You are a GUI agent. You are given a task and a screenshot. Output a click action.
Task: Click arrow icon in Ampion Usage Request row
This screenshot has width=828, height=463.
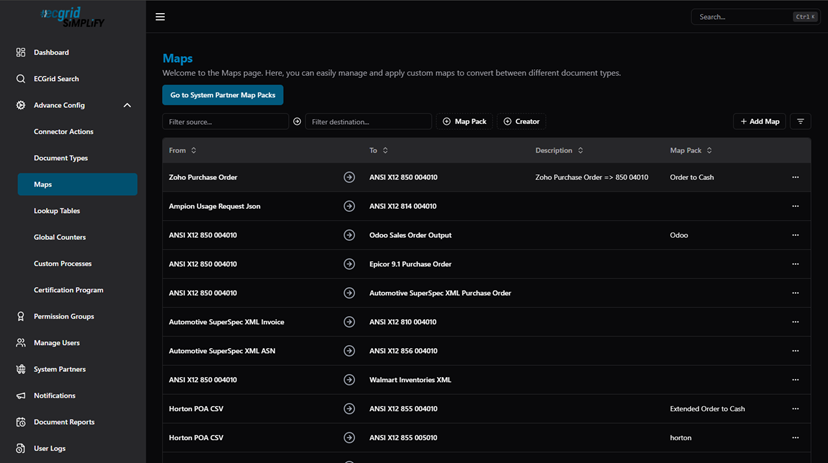349,206
